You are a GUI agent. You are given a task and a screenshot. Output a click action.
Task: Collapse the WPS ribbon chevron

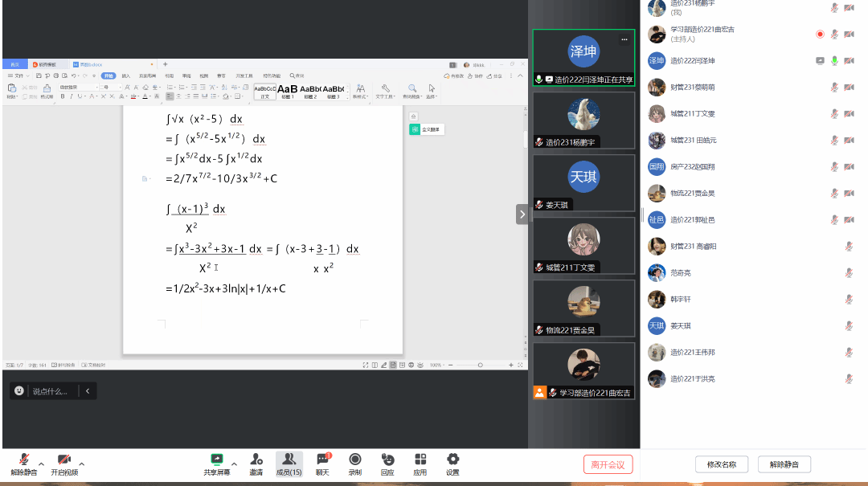coord(520,76)
